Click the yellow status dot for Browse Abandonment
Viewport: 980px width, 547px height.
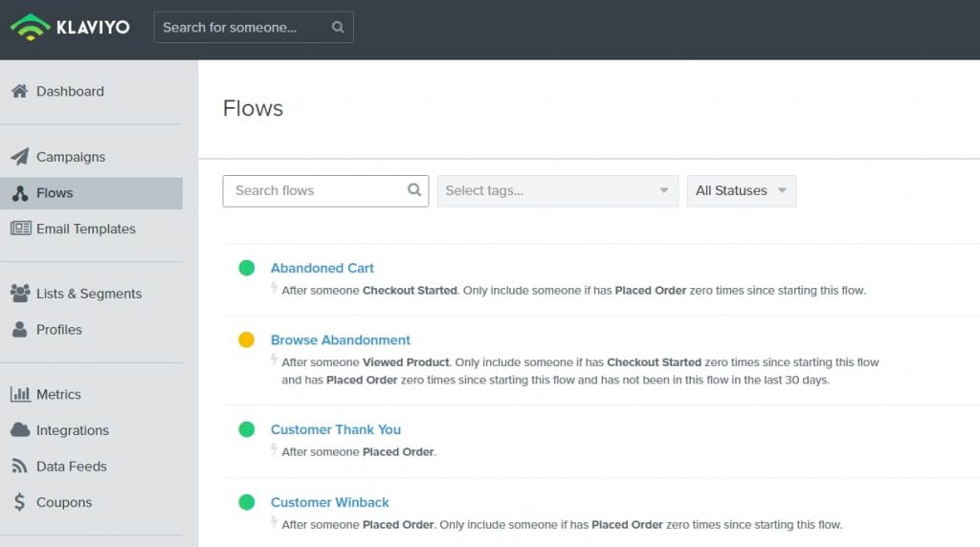coord(247,339)
